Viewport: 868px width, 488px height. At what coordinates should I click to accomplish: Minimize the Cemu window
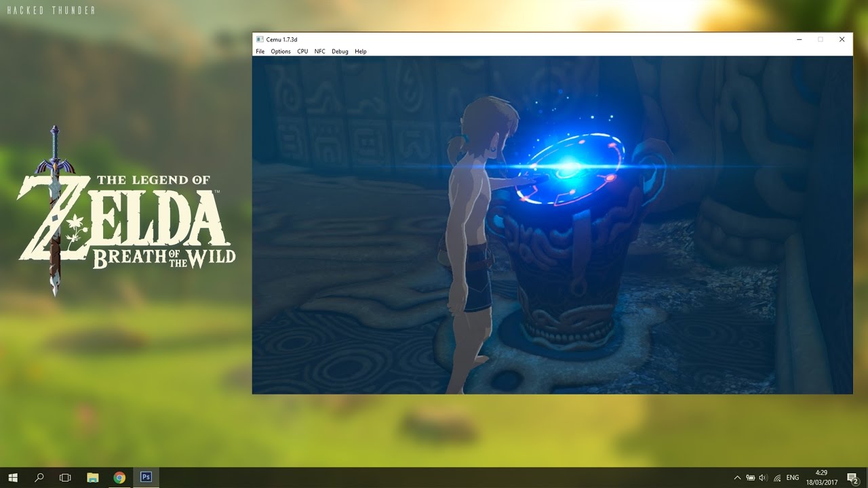pos(798,39)
